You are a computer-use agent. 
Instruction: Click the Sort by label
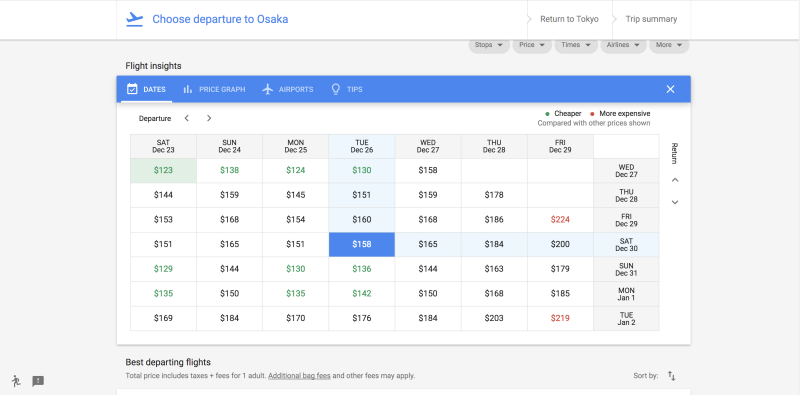[645, 376]
